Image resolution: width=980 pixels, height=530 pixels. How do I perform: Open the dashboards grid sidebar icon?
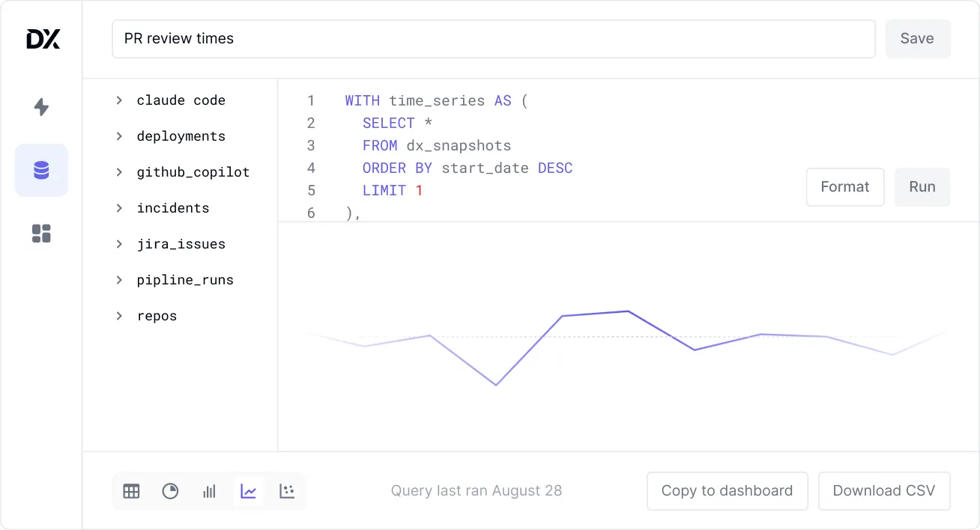(x=41, y=234)
